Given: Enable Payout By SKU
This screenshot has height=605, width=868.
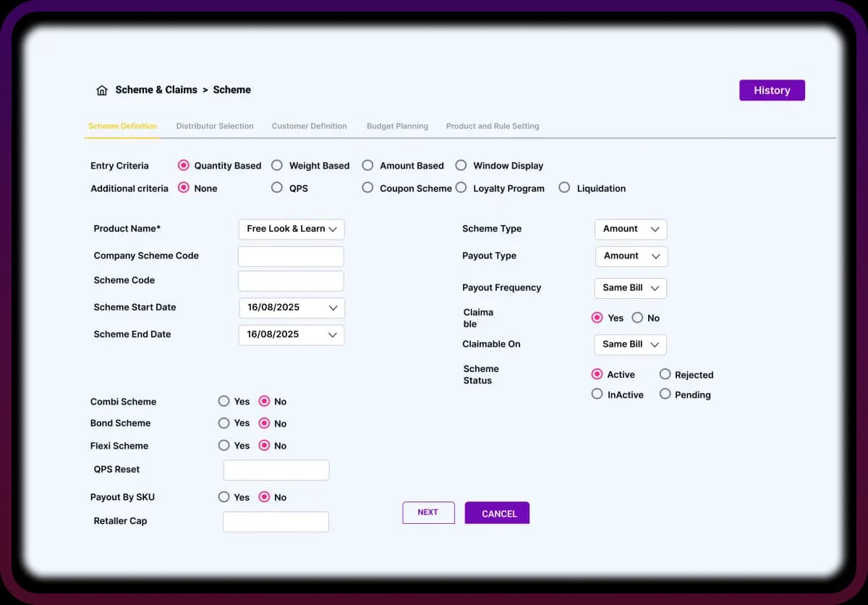Looking at the screenshot, I should [x=224, y=497].
